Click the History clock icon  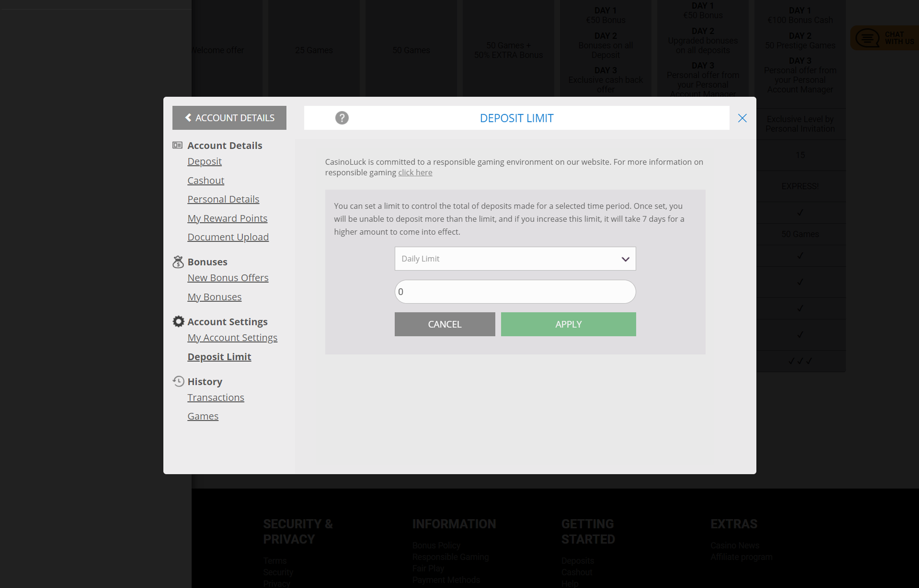point(178,381)
